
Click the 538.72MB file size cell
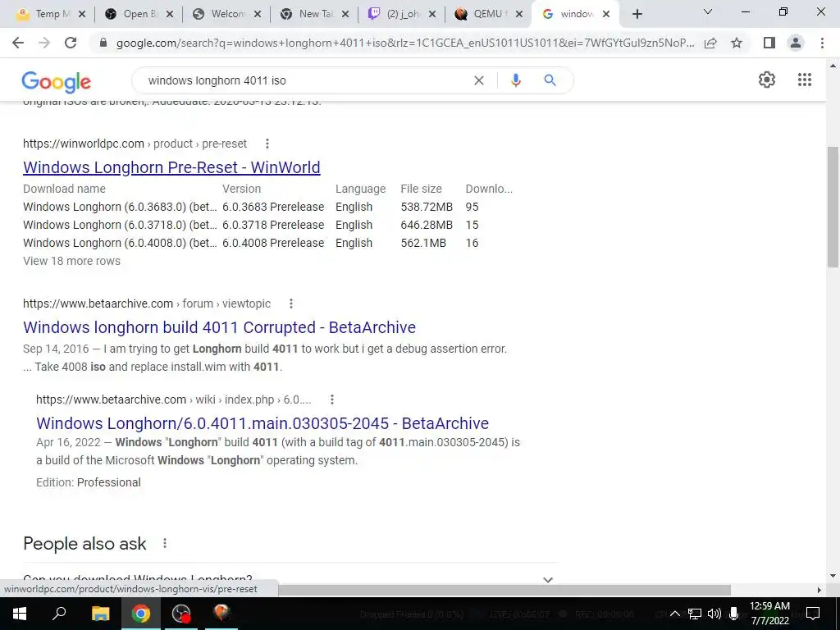tap(427, 207)
